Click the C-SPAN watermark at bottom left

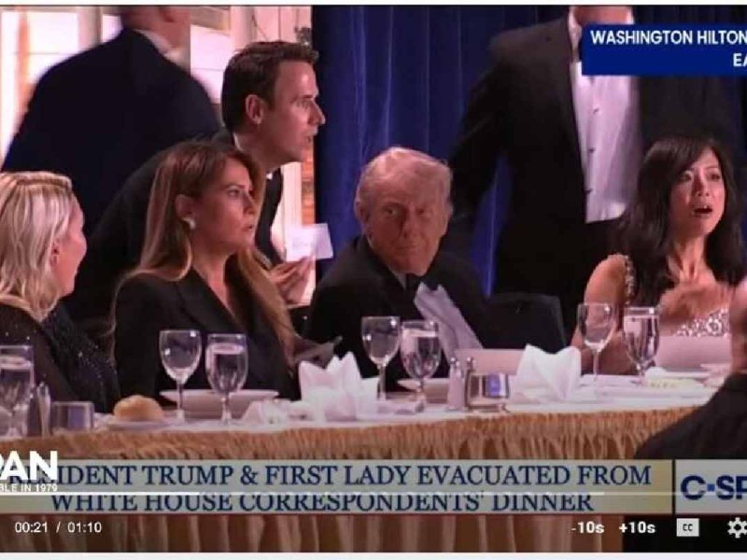(29, 470)
